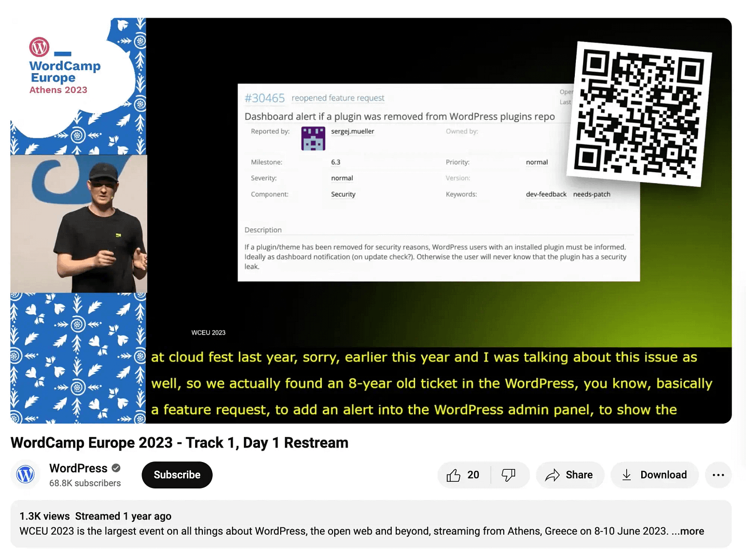Download the video
This screenshot has width=746, height=560.
pyautogui.click(x=655, y=475)
